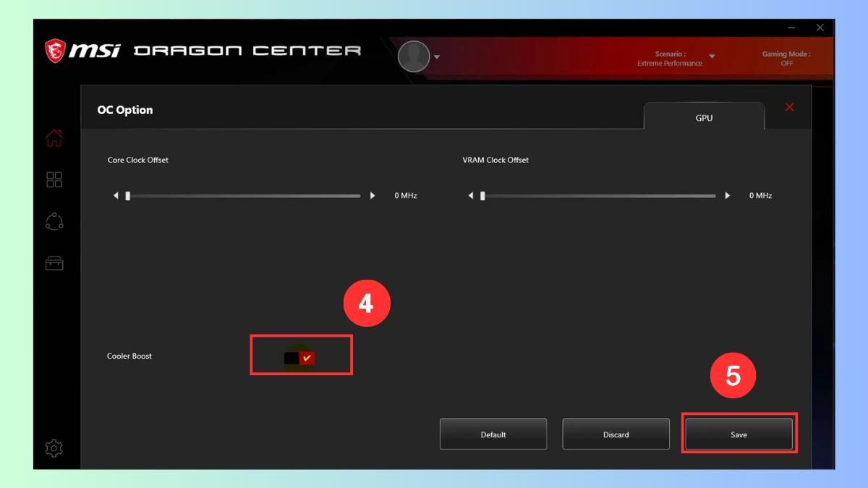Click the VRAM Clock Offset slider track
This screenshot has width=868, height=488.
pos(597,196)
